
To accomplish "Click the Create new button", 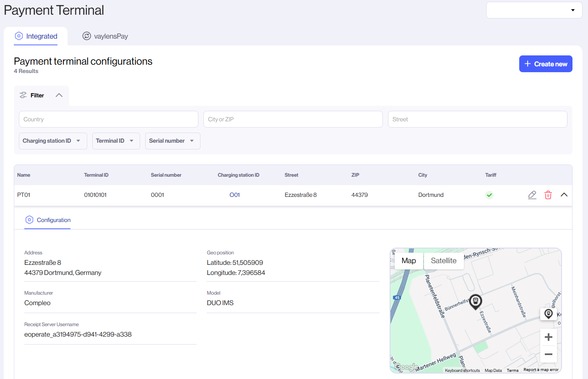I will point(546,63).
